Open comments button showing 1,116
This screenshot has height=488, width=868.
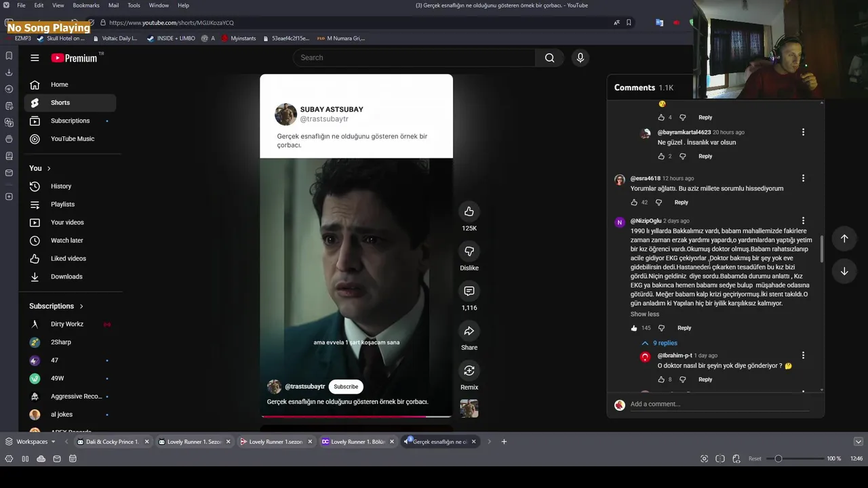coord(469,291)
